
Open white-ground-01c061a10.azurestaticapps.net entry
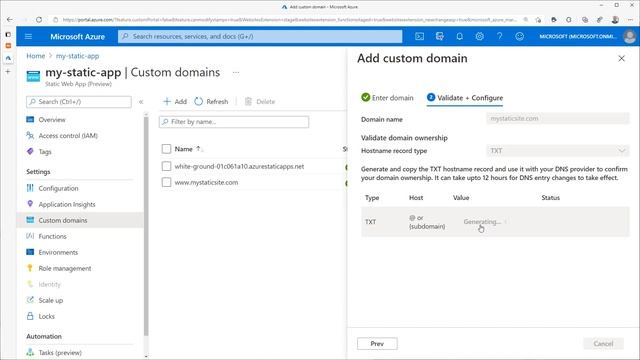239,166
